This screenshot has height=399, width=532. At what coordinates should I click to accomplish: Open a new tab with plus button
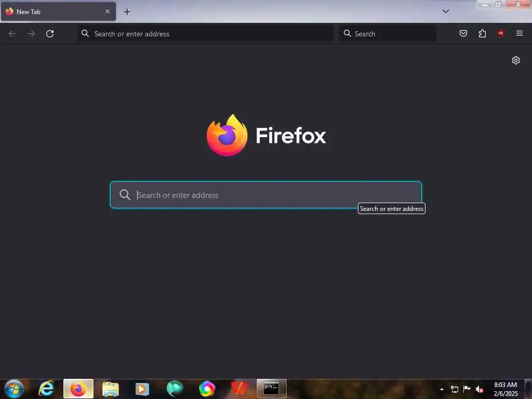pos(127,11)
